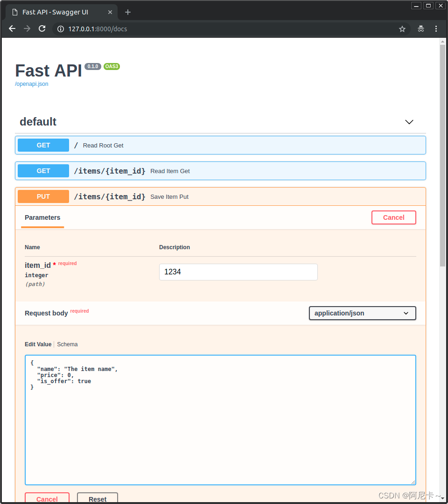Click the item_id input field with 1234
The width and height of the screenshot is (448, 504).
238,272
